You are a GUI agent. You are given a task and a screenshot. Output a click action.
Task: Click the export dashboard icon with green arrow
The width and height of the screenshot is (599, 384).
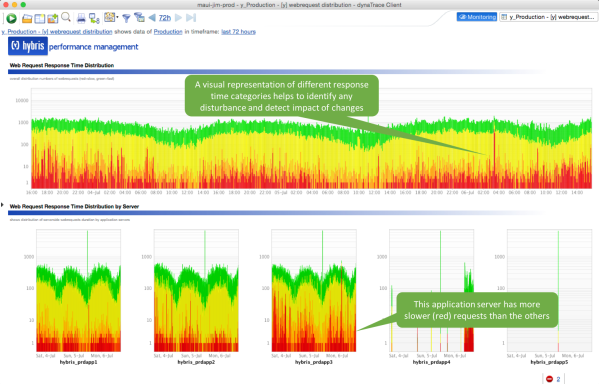click(53, 18)
